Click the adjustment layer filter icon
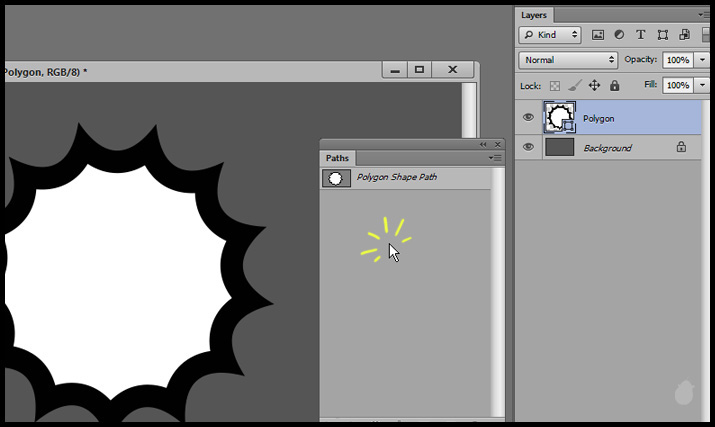 (x=619, y=35)
